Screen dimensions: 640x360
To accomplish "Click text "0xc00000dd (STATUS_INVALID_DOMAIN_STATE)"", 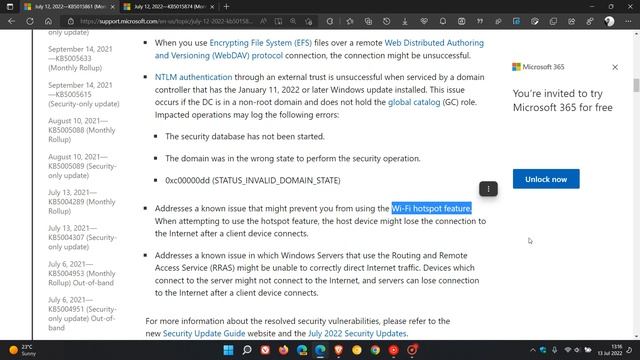I will tap(253, 180).
